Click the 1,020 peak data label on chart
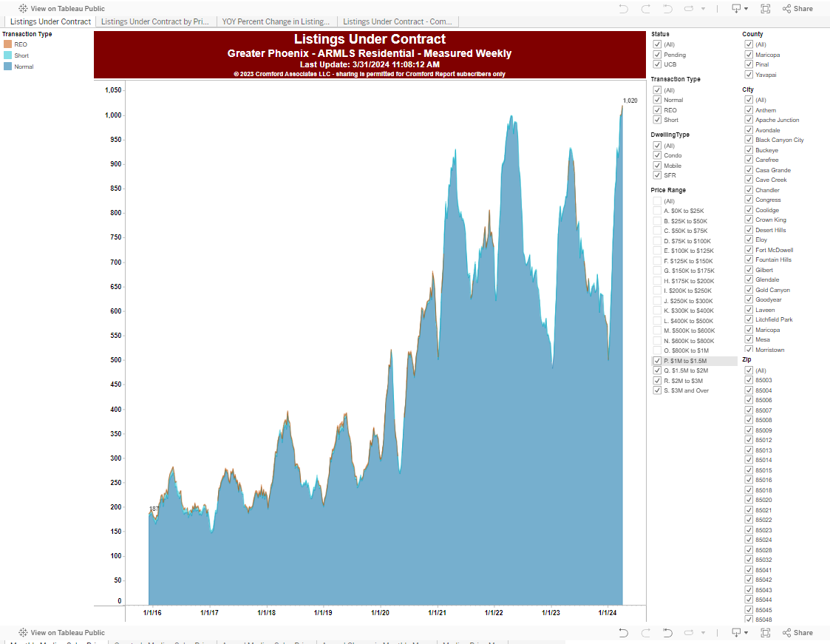830x644 pixels. [x=630, y=101]
